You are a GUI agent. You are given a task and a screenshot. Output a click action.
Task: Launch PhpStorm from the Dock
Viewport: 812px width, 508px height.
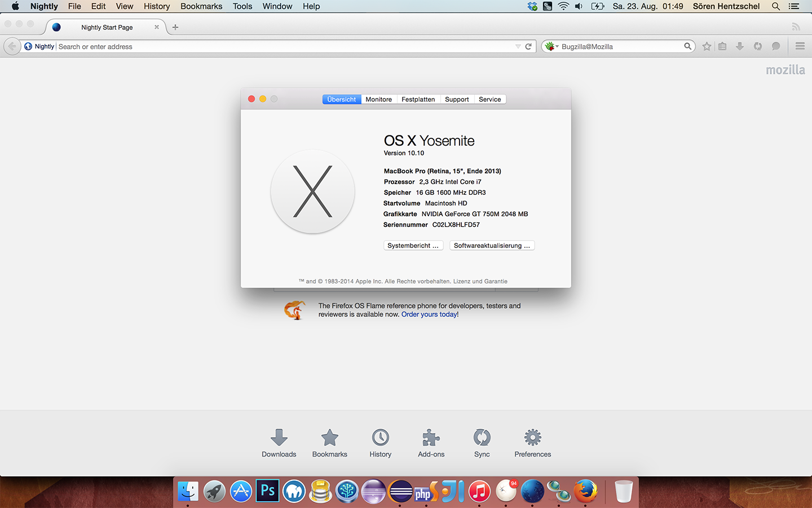tap(426, 491)
